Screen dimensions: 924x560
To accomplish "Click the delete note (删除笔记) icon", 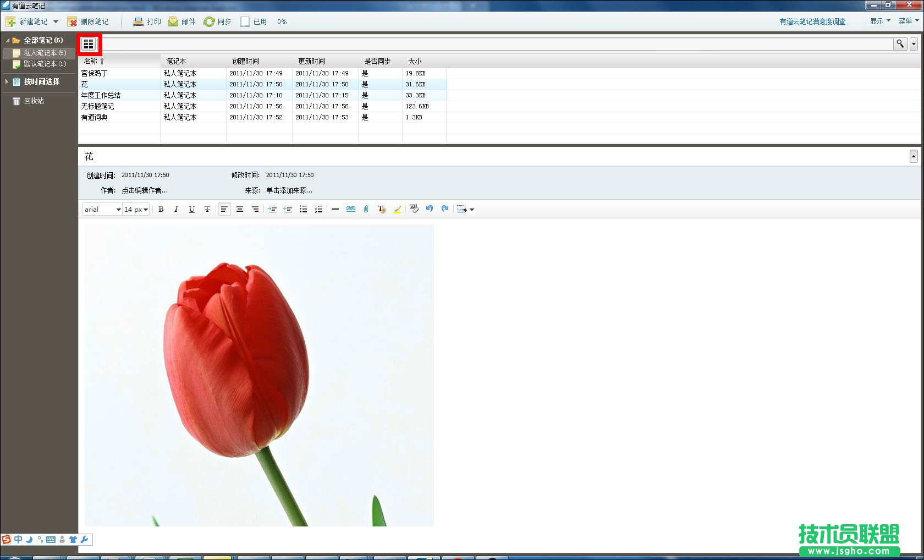I will click(73, 21).
